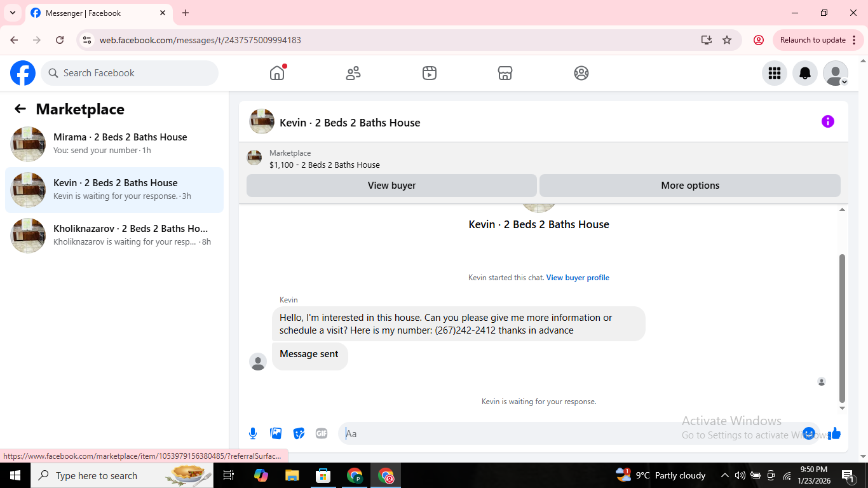The height and width of the screenshot is (488, 868).
Task: Bookmark this page with the star
Action: point(727,40)
